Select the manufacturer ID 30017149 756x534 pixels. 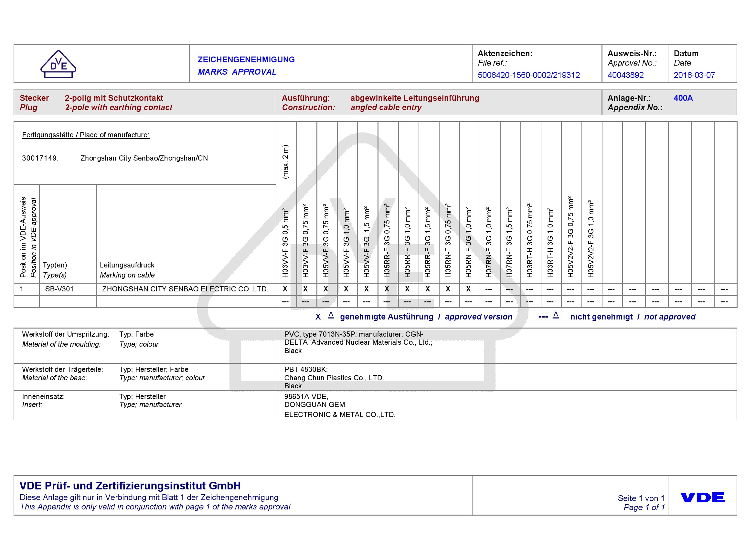coord(40,158)
